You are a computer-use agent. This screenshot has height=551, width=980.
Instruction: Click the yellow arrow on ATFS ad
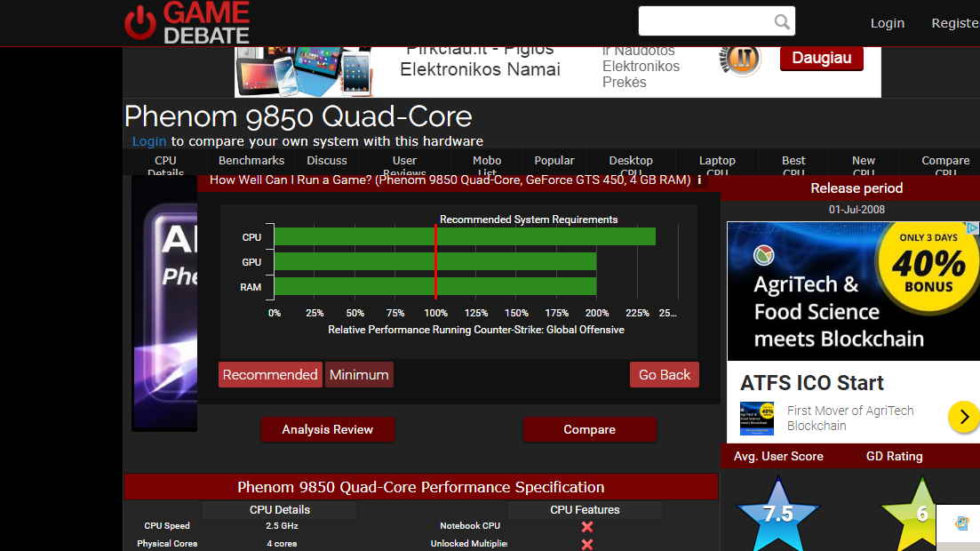pos(963,417)
